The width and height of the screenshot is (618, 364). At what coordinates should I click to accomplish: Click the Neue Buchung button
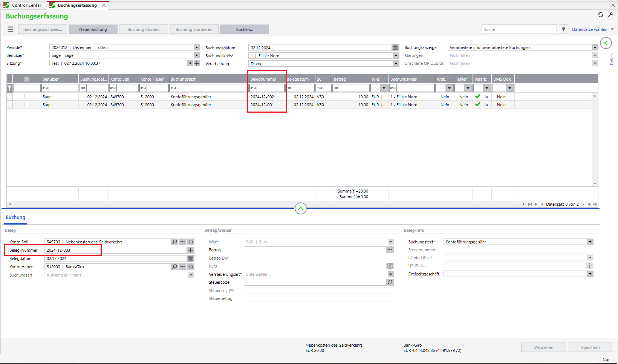tap(93, 29)
